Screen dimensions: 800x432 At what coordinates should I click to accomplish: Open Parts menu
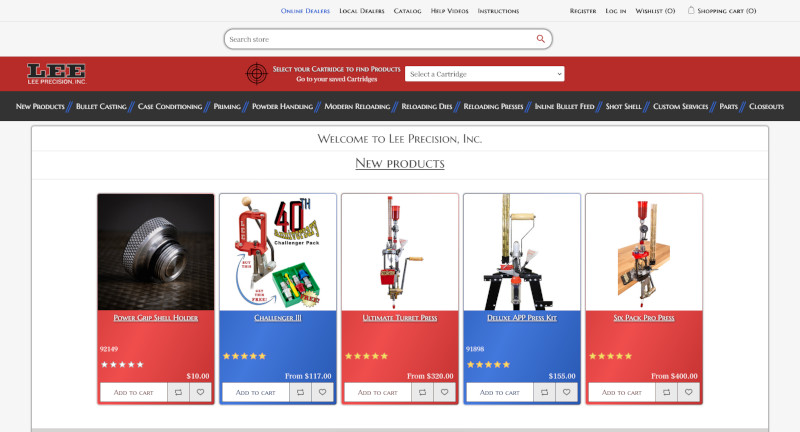coord(729,106)
